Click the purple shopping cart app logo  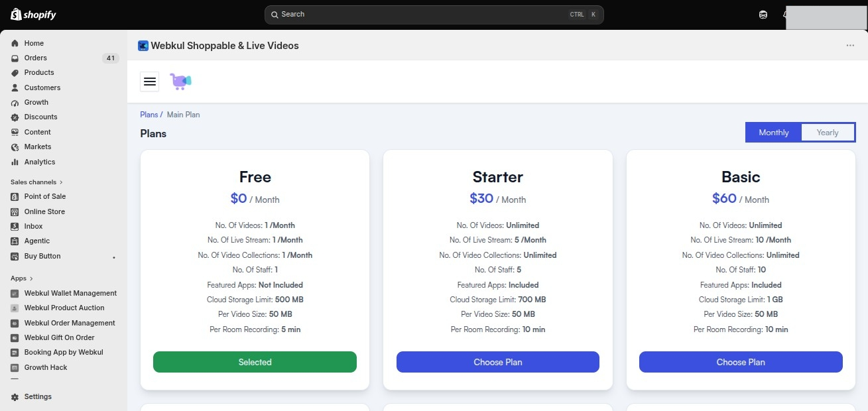(x=180, y=81)
